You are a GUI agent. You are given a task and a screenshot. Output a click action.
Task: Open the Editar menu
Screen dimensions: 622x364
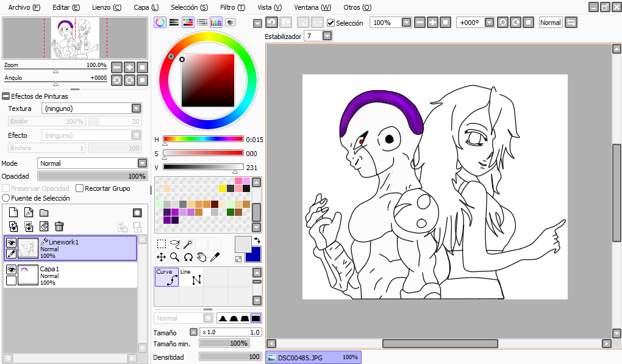click(x=66, y=7)
